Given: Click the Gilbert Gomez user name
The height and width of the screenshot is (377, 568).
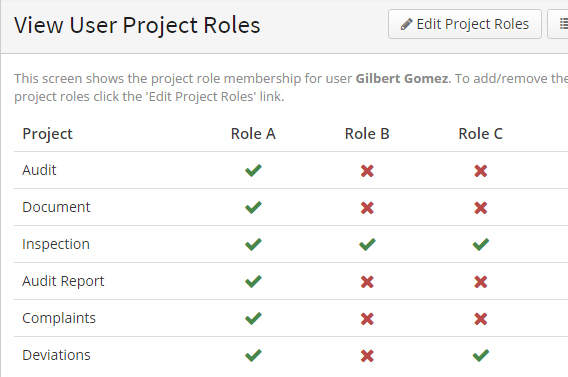Looking at the screenshot, I should pos(402,78).
